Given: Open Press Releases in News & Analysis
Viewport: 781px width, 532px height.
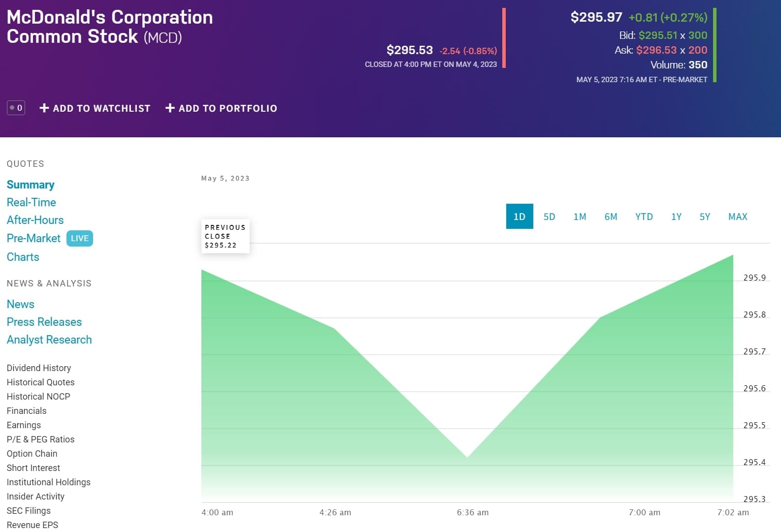Looking at the screenshot, I should 44,322.
